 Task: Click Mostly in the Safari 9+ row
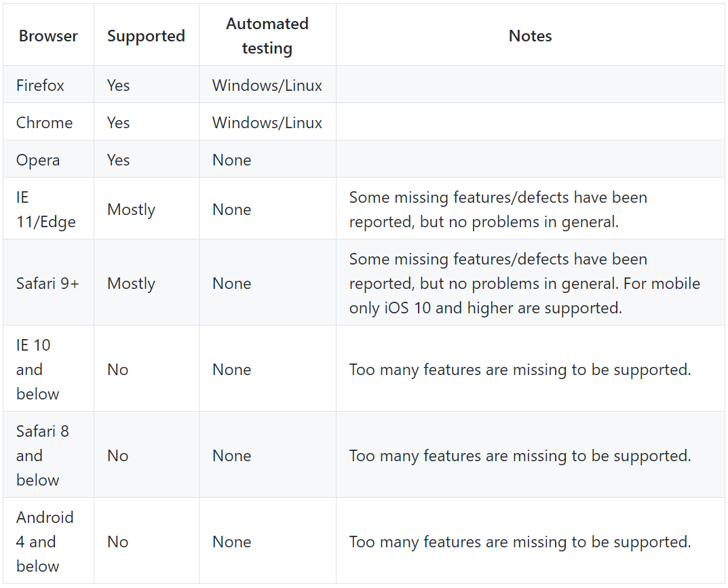(131, 283)
